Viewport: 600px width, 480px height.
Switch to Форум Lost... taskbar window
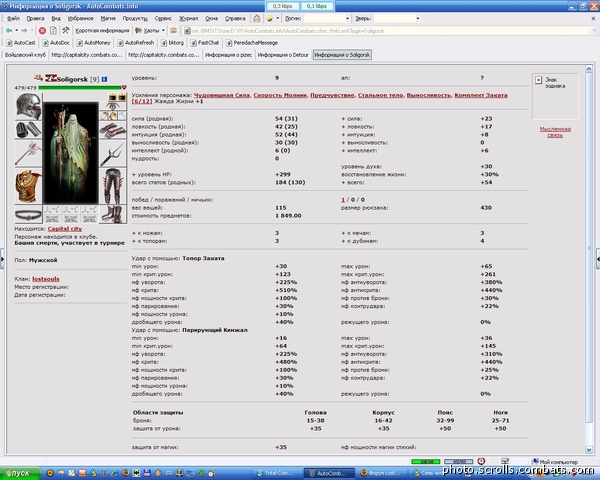(381, 473)
